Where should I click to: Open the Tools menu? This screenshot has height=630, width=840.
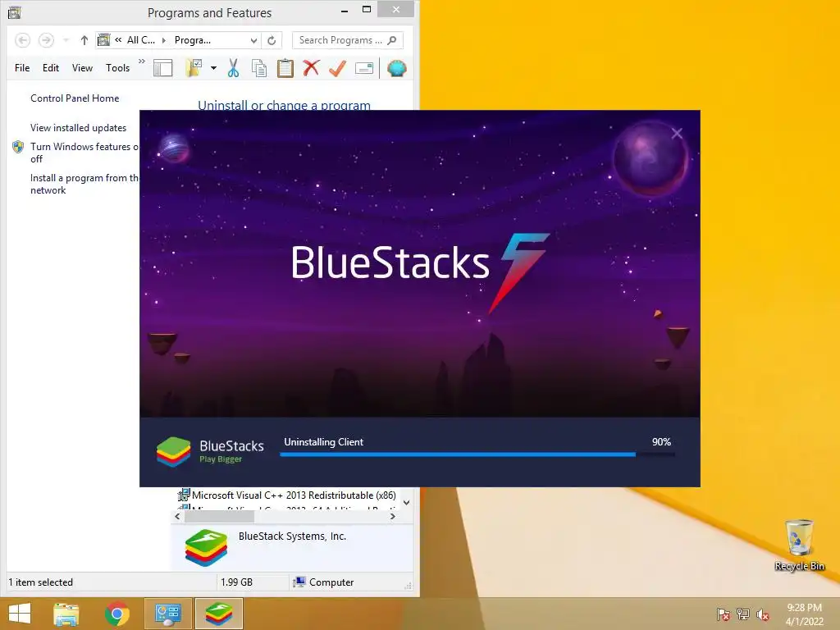pos(118,68)
